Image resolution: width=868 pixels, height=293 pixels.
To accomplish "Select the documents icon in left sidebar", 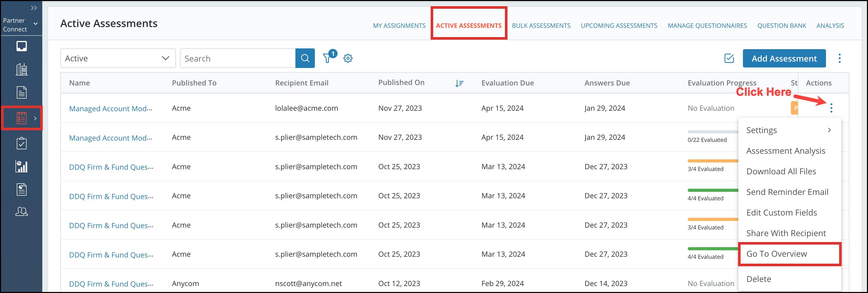I will (x=22, y=92).
